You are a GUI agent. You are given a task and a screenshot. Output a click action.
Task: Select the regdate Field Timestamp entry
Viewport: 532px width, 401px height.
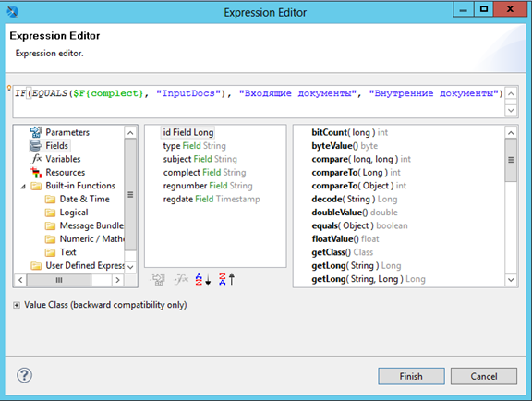pyautogui.click(x=212, y=199)
